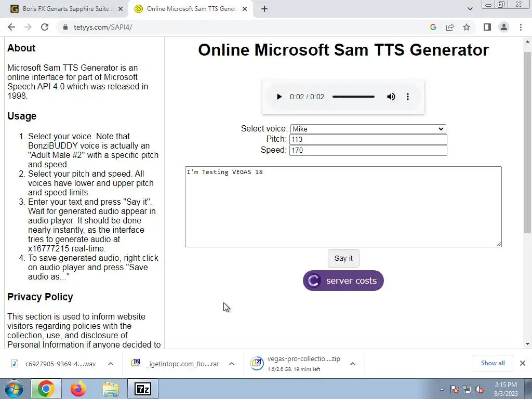Click the Speed input field

pyautogui.click(x=368, y=150)
